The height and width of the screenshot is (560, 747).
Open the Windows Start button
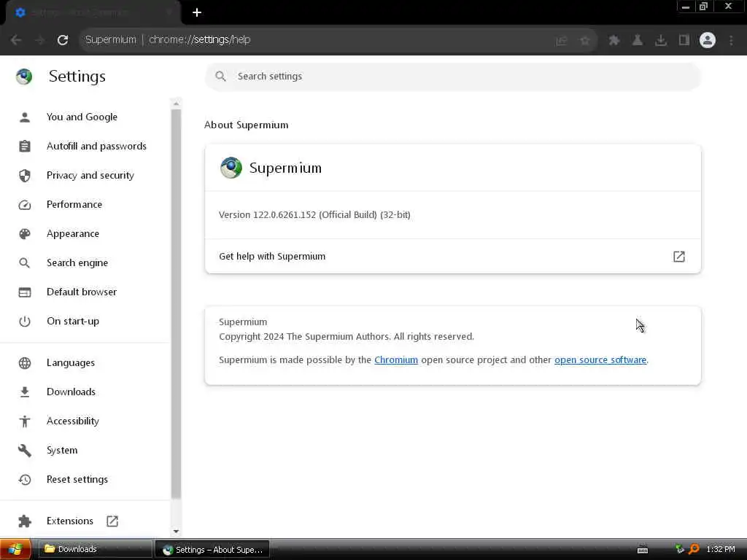[x=16, y=550]
